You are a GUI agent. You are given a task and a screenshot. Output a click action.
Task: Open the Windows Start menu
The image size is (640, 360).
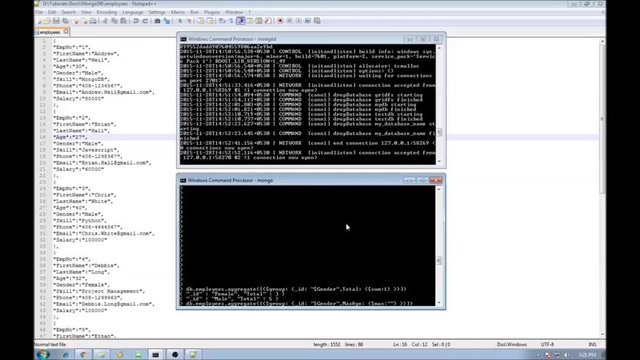(43, 354)
